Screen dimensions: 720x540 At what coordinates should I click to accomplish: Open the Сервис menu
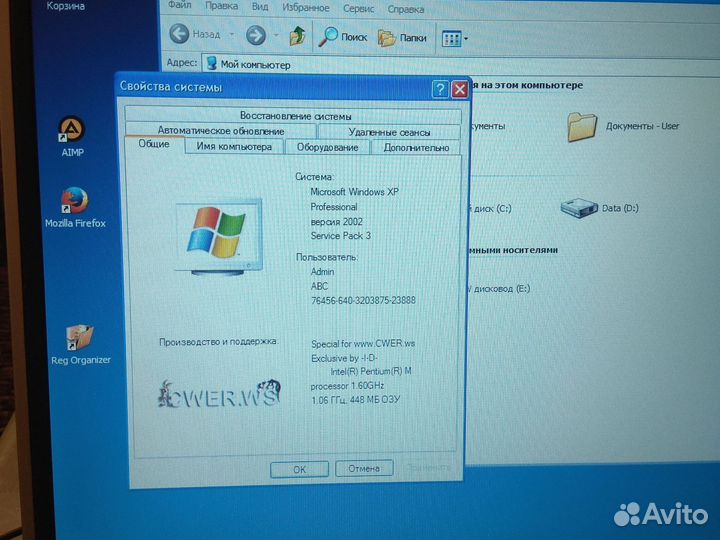click(358, 9)
